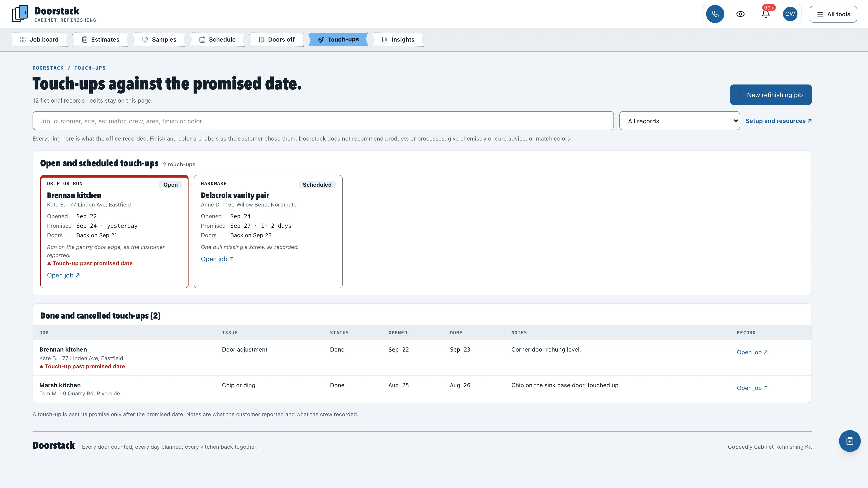Open the notifications bell with 99+ badge

(766, 14)
